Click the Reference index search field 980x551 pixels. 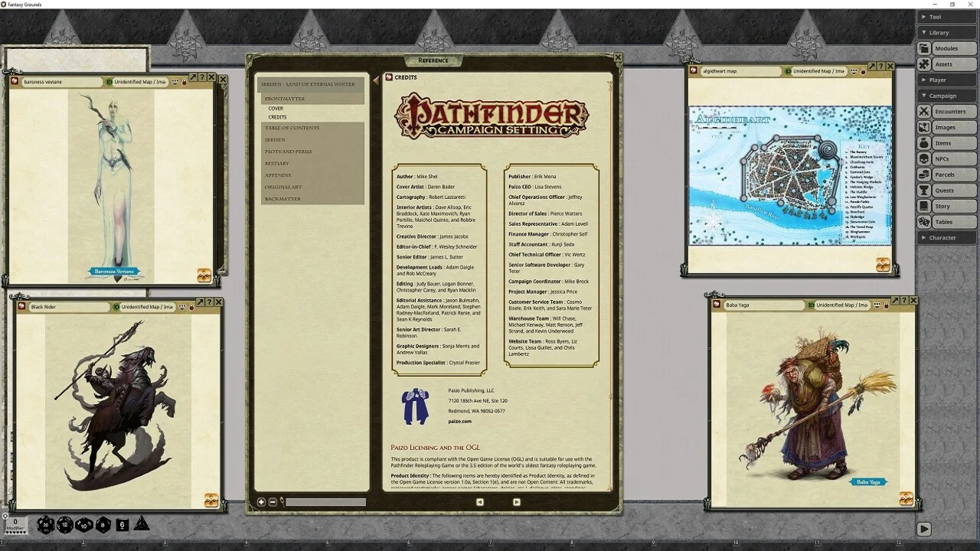click(x=325, y=502)
